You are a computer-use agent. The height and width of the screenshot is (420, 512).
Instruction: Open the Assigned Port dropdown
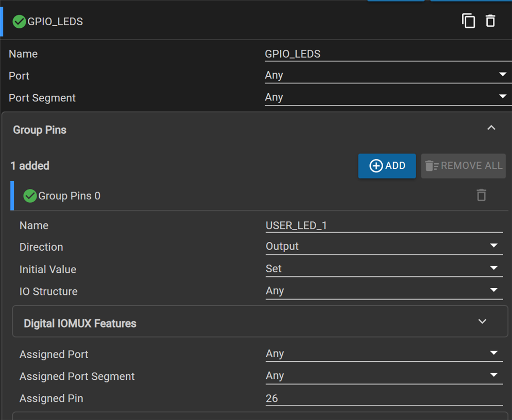[x=384, y=354]
